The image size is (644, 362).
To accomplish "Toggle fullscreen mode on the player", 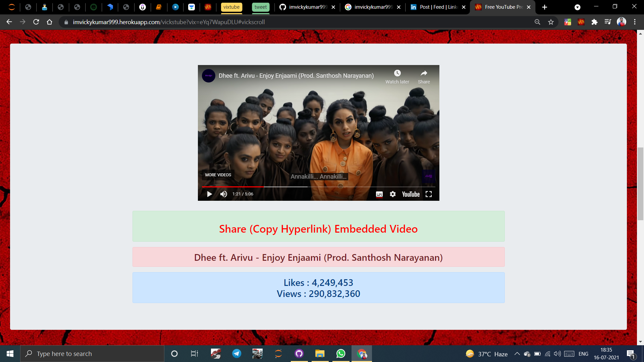I will pyautogui.click(x=428, y=194).
